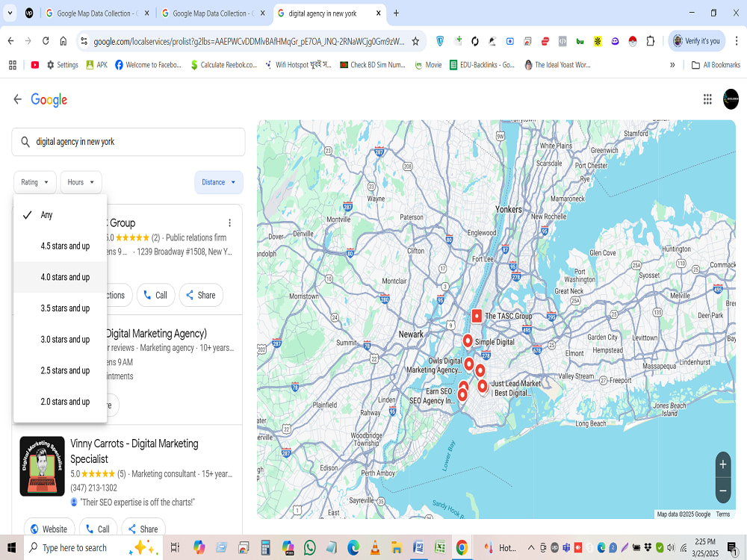Image resolution: width=747 pixels, height=560 pixels.
Task: Click Windows Type here to search box
Action: [x=93, y=547]
